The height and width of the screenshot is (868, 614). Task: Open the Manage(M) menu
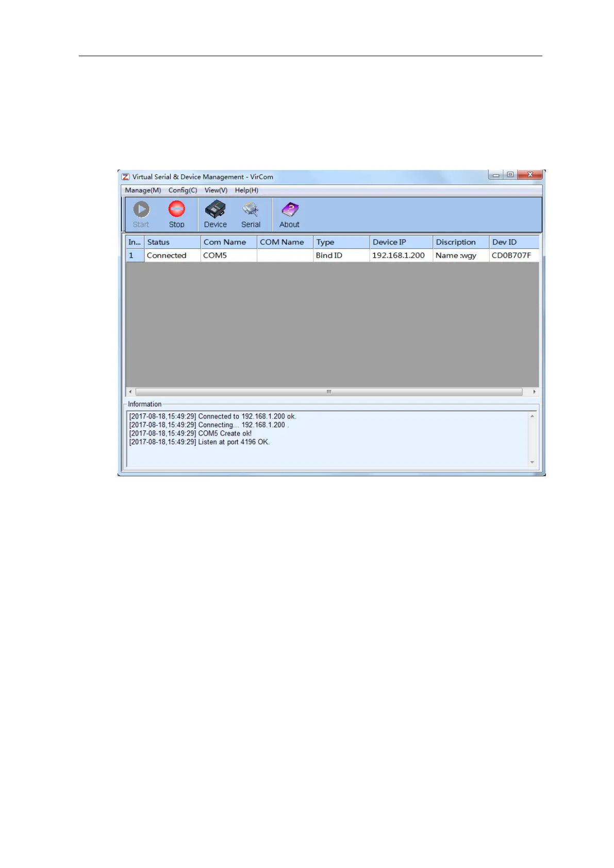(x=143, y=190)
